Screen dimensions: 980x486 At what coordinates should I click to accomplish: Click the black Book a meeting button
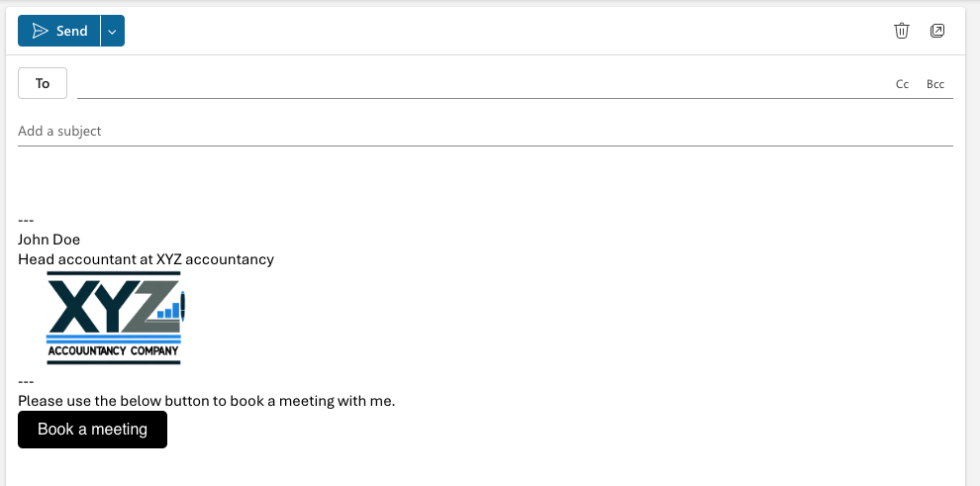[92, 430]
